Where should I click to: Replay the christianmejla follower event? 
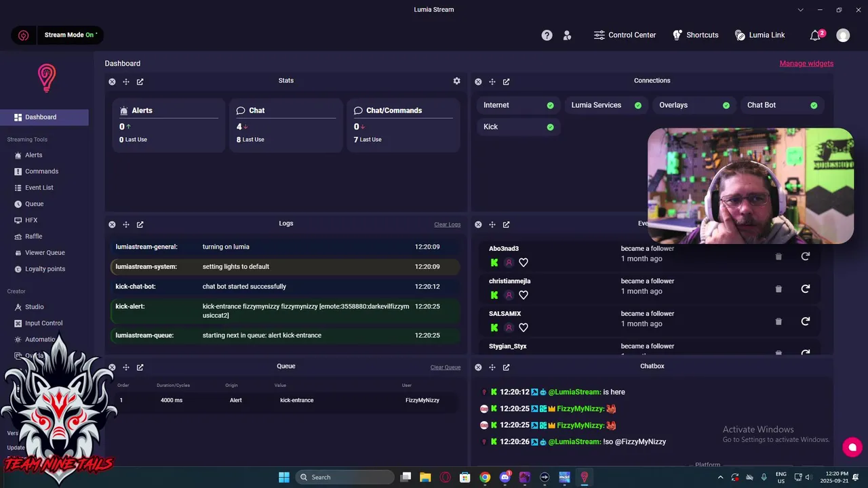(806, 289)
